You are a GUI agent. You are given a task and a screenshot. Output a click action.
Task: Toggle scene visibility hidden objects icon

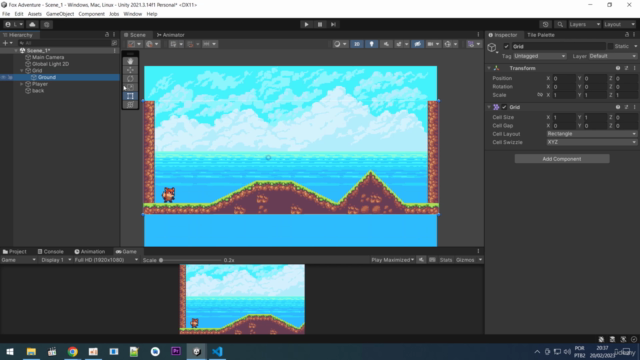(x=417, y=44)
